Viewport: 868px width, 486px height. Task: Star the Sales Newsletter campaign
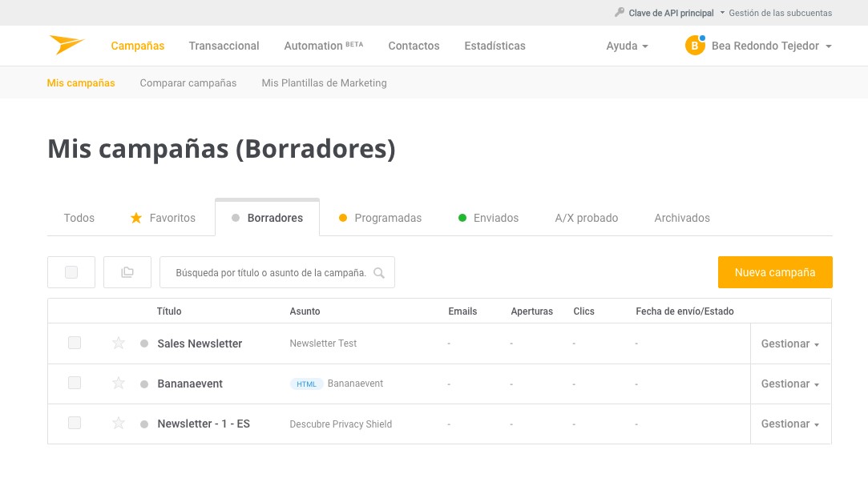click(119, 343)
